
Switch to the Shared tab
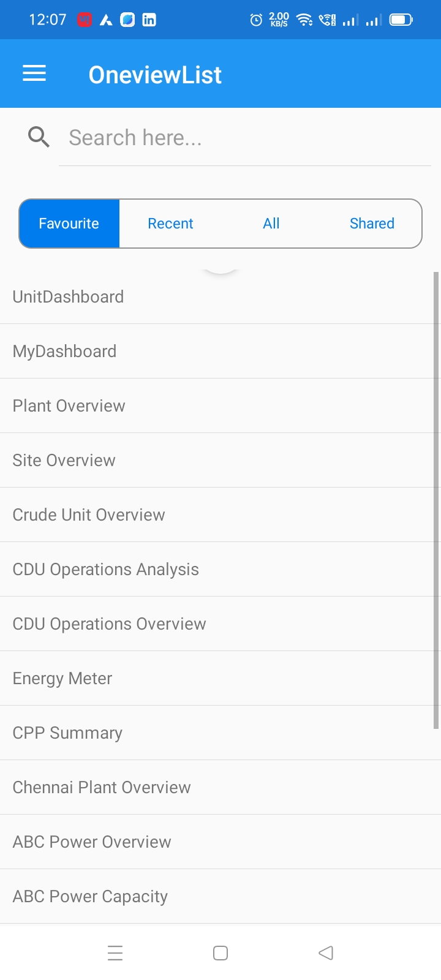(x=372, y=224)
